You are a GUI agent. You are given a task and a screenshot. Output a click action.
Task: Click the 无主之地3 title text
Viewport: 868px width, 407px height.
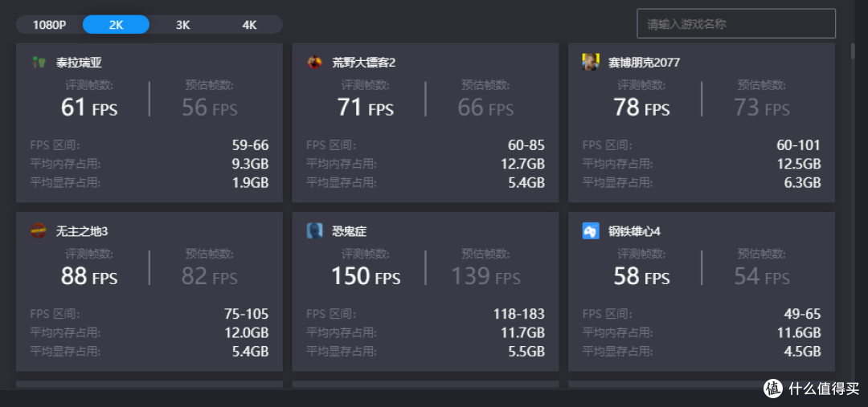point(82,231)
